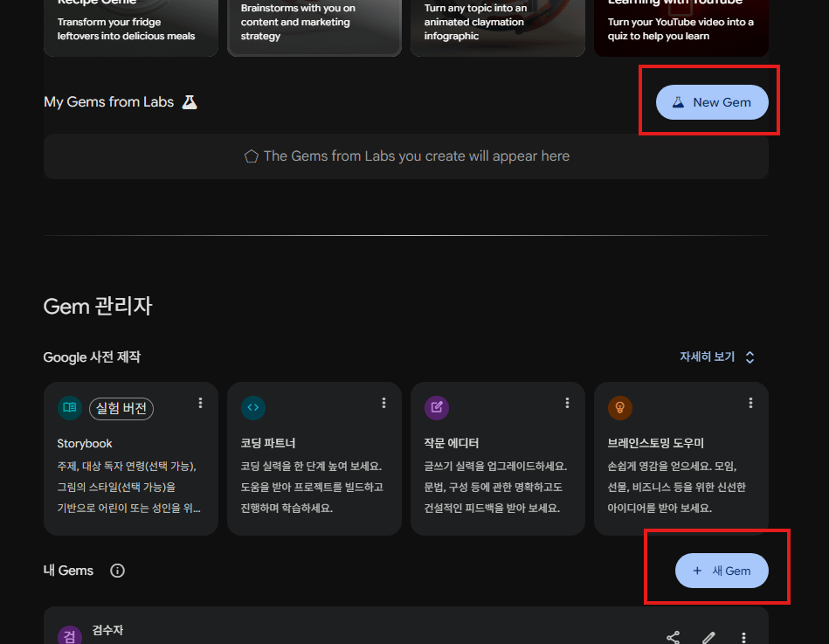Open the Recipe Genie fridge leftovers card
The height and width of the screenshot is (644, 829).
pyautogui.click(x=130, y=28)
